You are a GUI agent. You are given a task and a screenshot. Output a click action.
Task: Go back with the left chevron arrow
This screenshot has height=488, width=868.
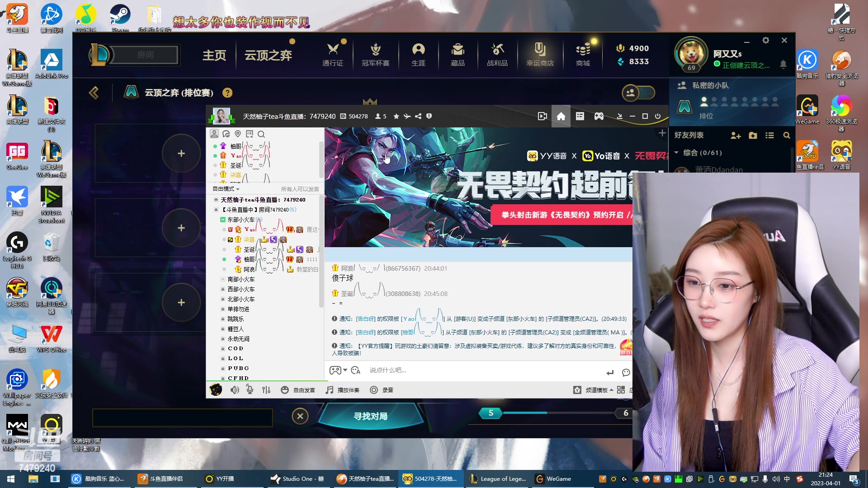pos(94,93)
